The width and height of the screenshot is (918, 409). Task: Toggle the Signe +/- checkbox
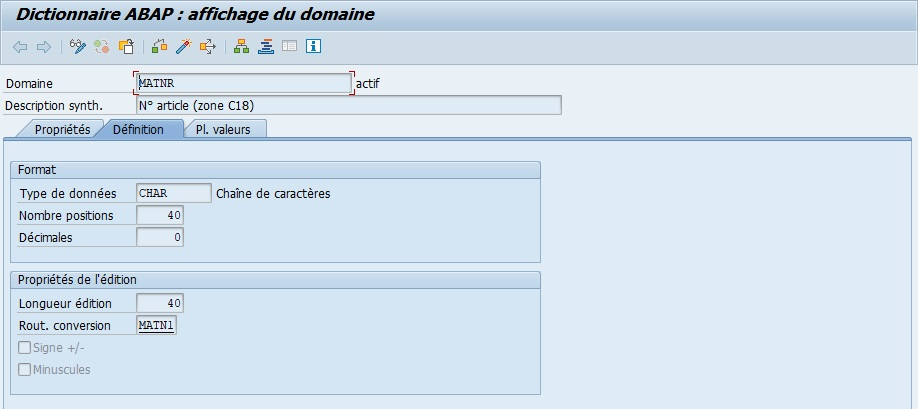[x=25, y=348]
